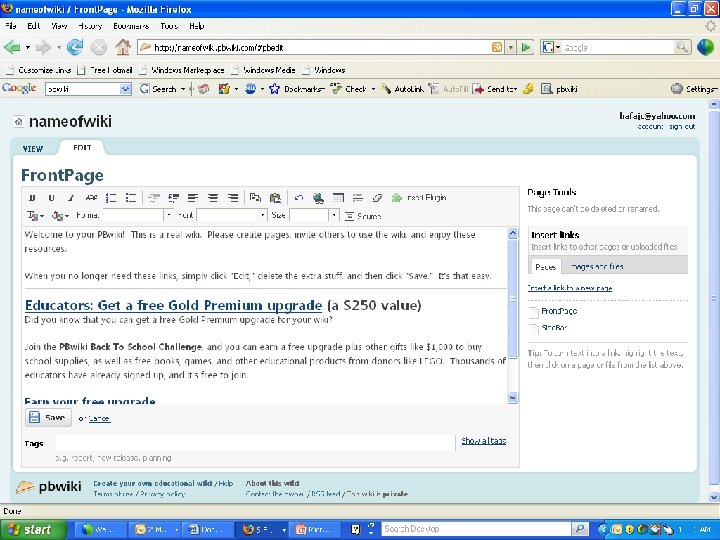Screen dimensions: 720x540
Task: Click the SideBar page link
Action: pos(554,328)
